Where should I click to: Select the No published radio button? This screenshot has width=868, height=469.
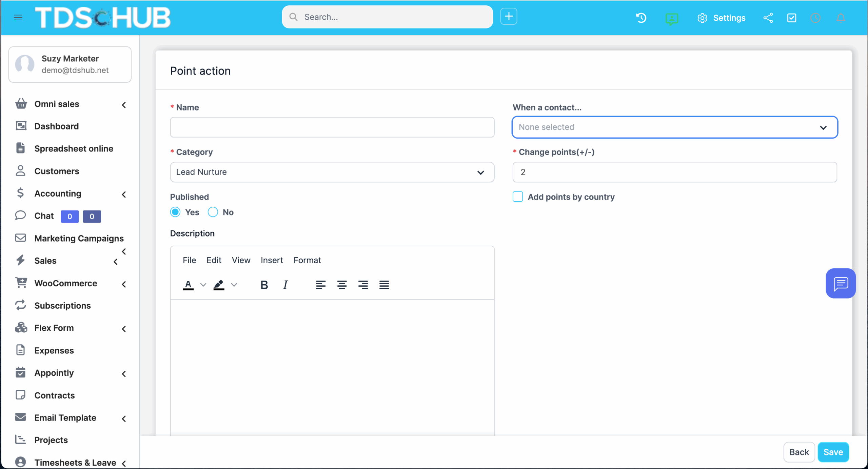pyautogui.click(x=213, y=212)
